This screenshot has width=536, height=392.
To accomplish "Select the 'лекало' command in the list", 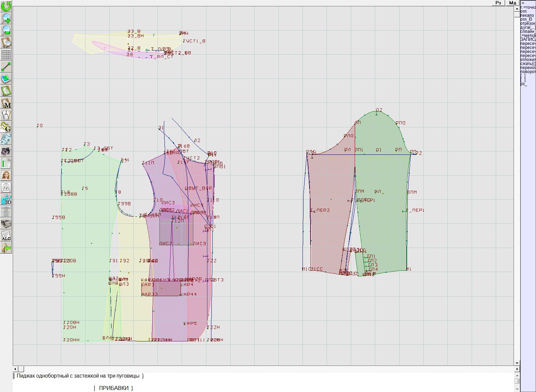I will click(x=527, y=15).
